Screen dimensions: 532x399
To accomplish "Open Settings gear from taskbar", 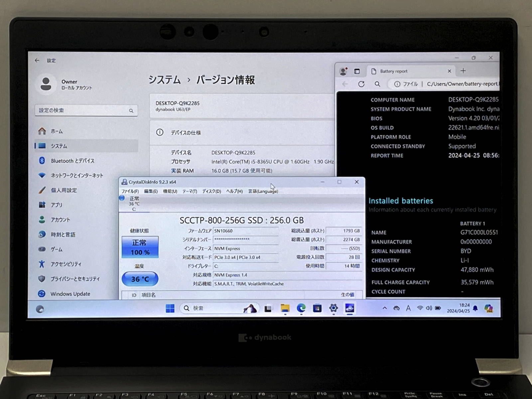I will pos(333,309).
